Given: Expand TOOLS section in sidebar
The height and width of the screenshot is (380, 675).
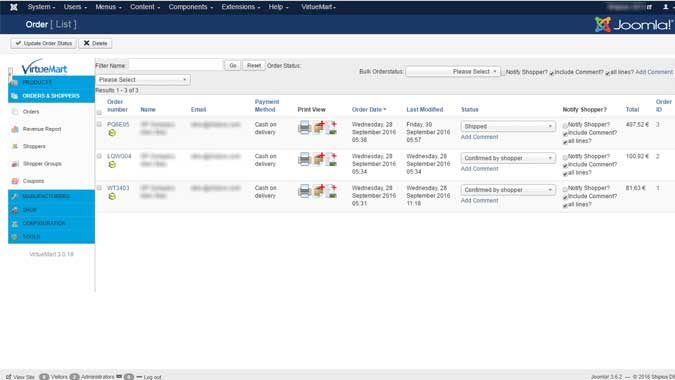Looking at the screenshot, I should click(x=51, y=237).
